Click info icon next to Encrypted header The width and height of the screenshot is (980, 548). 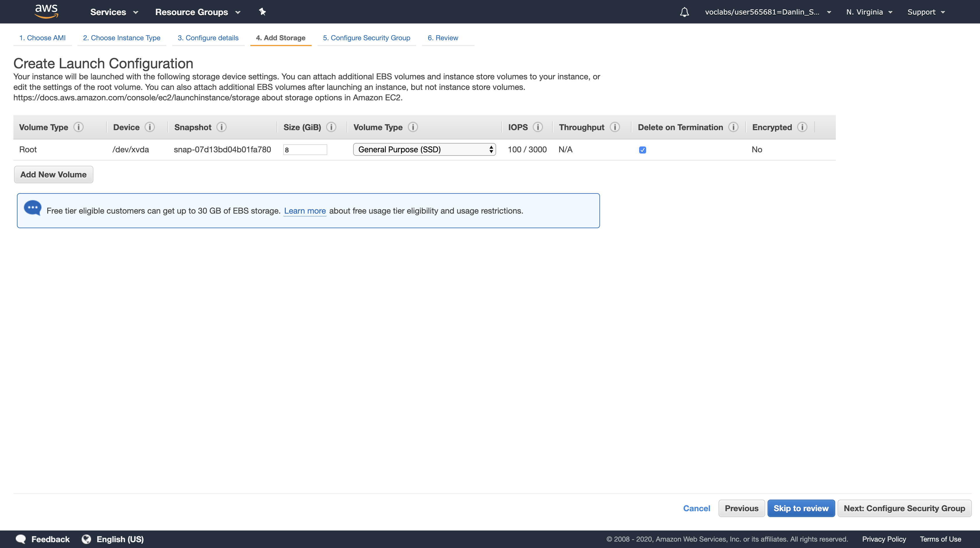click(802, 127)
